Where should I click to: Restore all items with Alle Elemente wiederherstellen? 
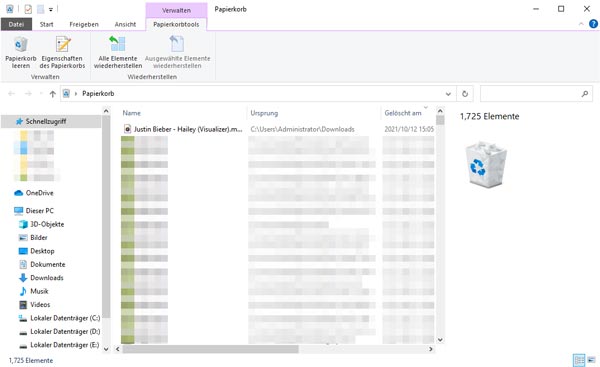click(x=118, y=52)
